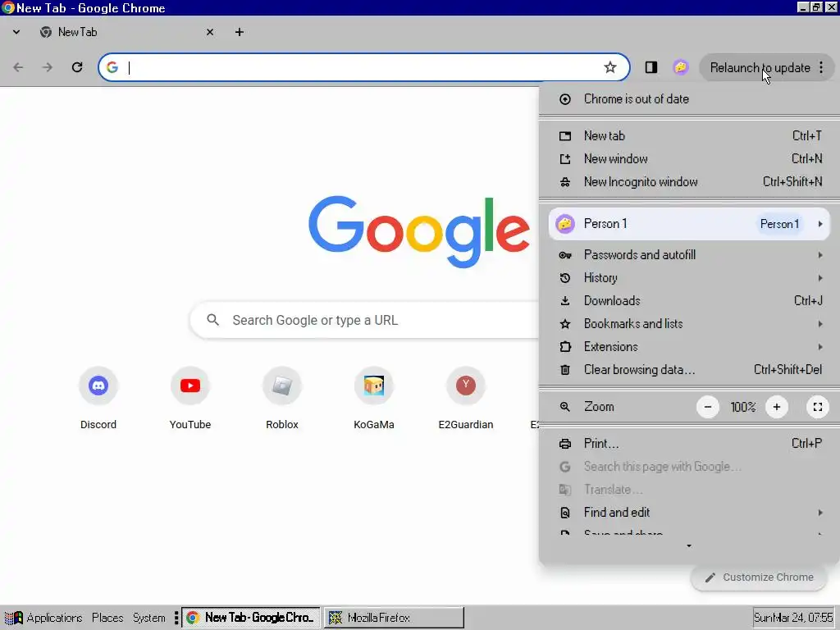Click the three-dot menu icon
The height and width of the screenshot is (630, 840).
821,67
